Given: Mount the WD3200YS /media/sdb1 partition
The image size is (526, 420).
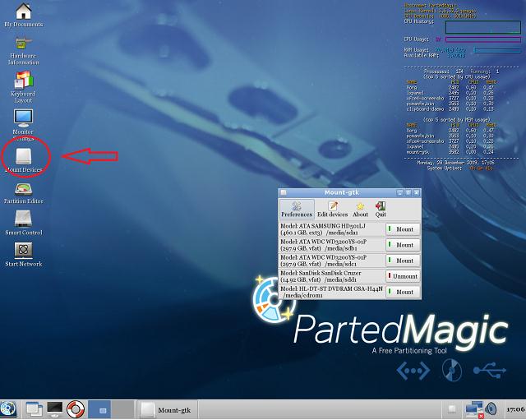Looking at the screenshot, I should point(403,245).
